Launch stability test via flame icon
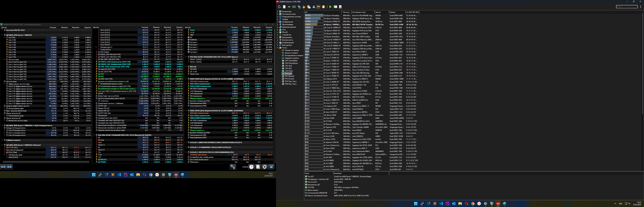 pyautogui.click(x=304, y=7)
